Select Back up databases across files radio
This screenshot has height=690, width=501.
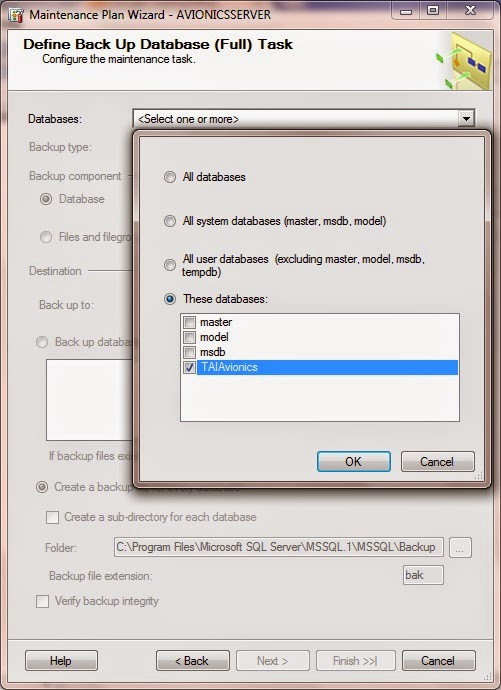(x=42, y=342)
